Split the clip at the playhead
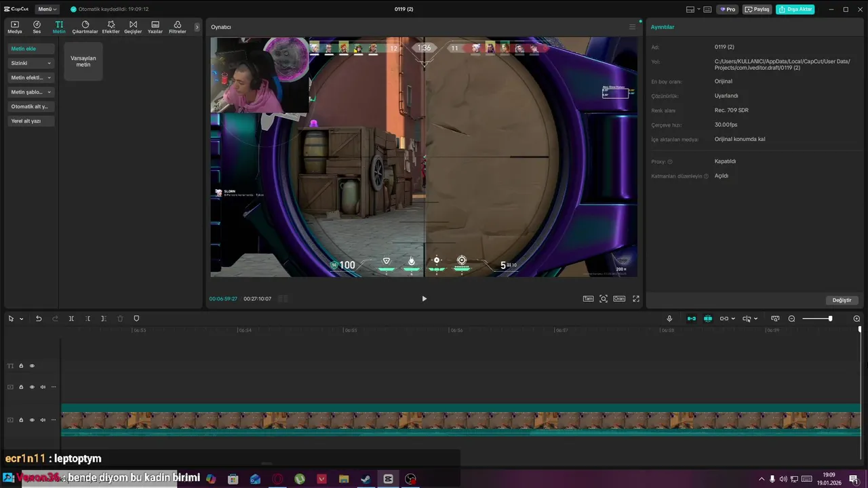 [x=71, y=319]
